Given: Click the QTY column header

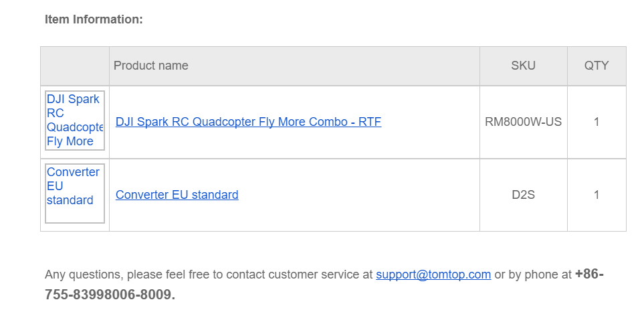Looking at the screenshot, I should pos(597,66).
